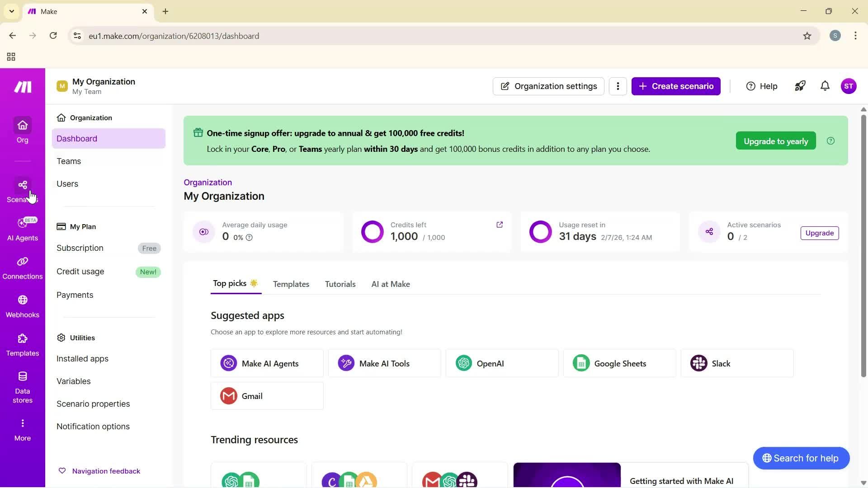868x488 pixels.
Task: Open the external link on the Credits left card
Action: click(500, 225)
